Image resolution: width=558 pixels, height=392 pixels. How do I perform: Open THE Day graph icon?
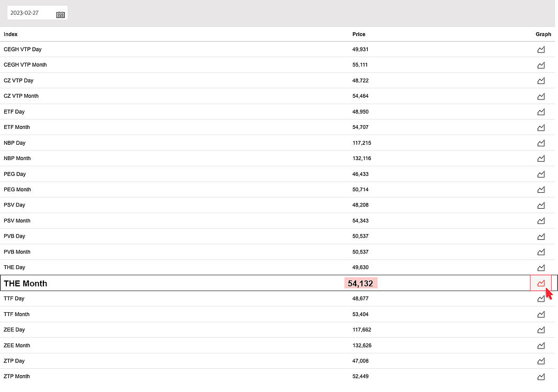[541, 267]
